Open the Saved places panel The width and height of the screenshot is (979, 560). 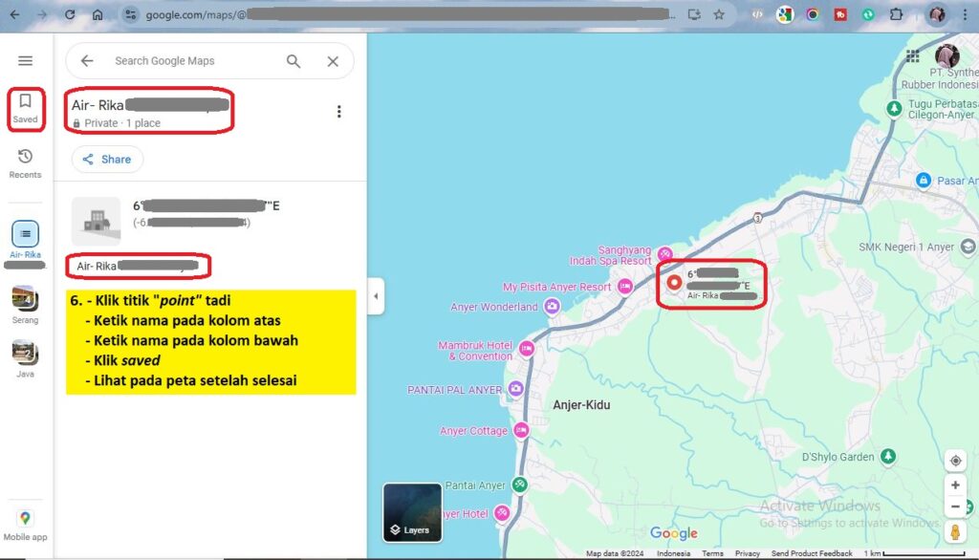[x=25, y=109]
